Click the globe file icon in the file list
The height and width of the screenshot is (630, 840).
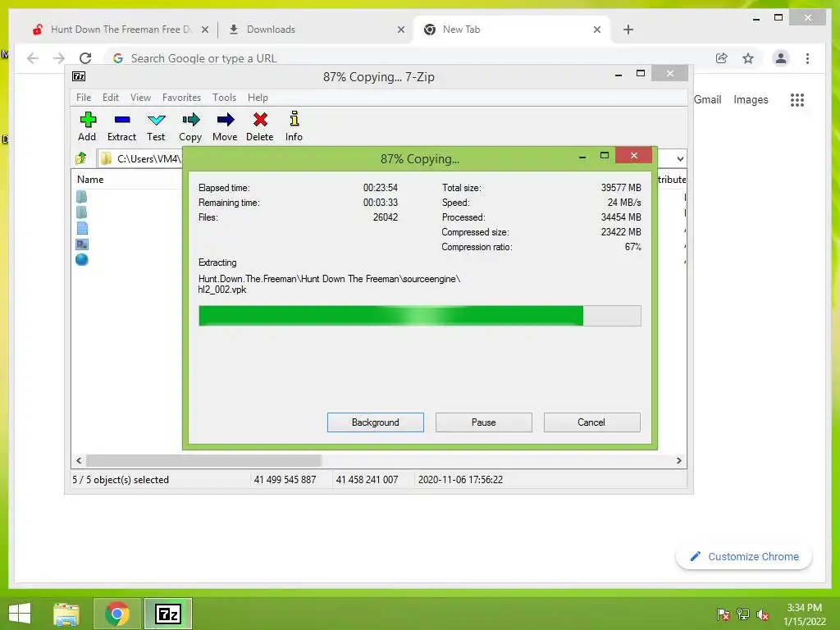click(82, 260)
